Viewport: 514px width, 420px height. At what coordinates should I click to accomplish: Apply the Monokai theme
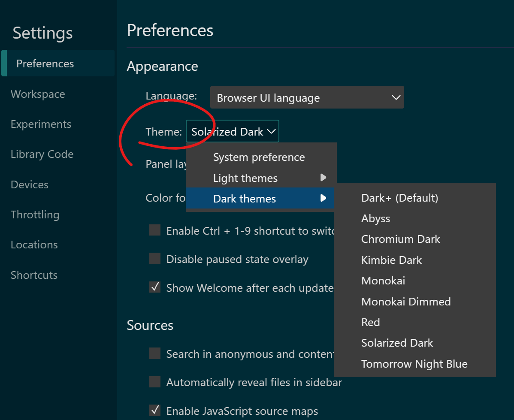[x=414, y=281]
